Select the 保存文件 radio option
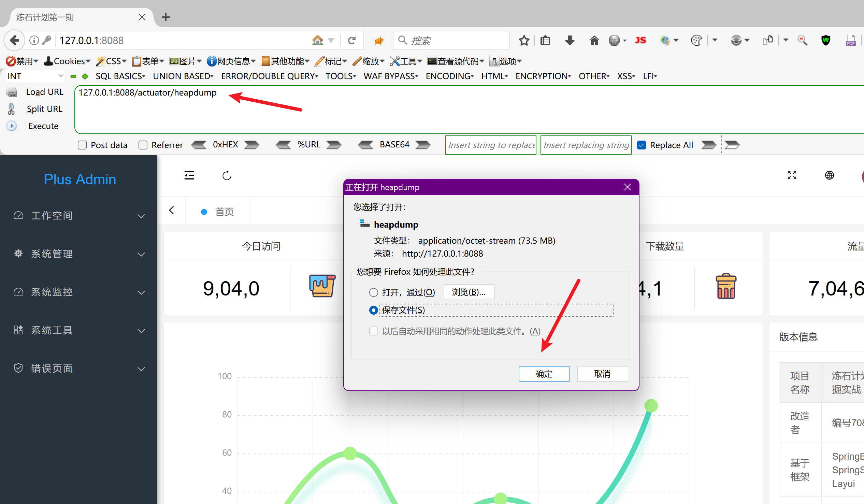 click(x=373, y=310)
